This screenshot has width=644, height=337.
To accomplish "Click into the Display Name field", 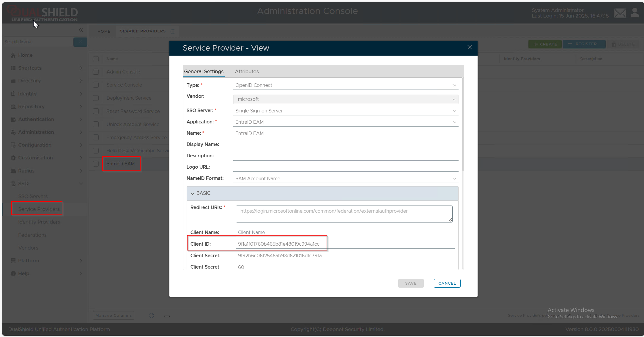I will coord(345,145).
